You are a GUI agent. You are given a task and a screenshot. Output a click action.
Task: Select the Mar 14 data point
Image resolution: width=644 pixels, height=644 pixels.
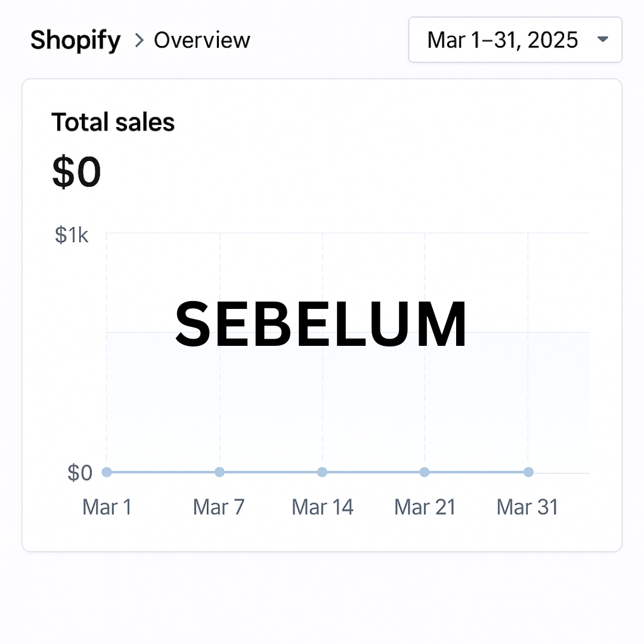tap(323, 472)
